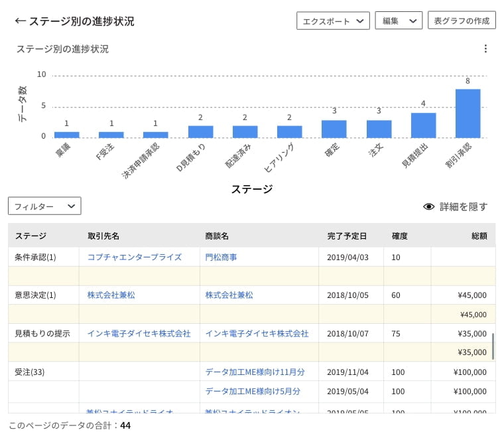
Task: Click the 稟議 stage bar
Action: click(x=66, y=135)
